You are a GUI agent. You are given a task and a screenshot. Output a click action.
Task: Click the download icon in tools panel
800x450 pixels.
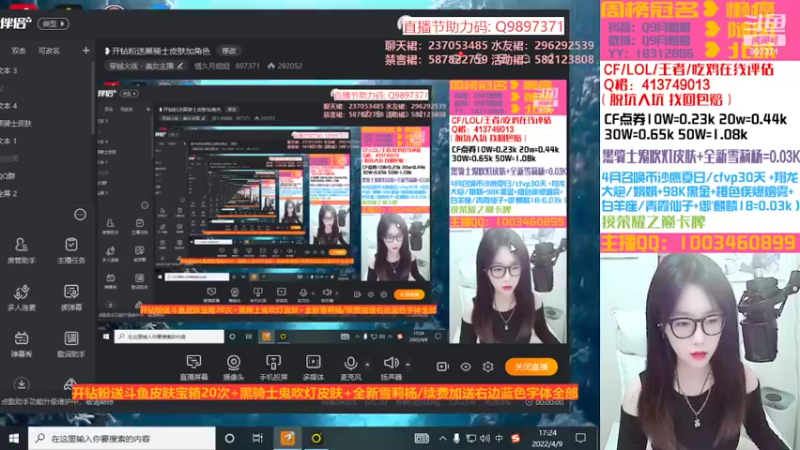21,384
